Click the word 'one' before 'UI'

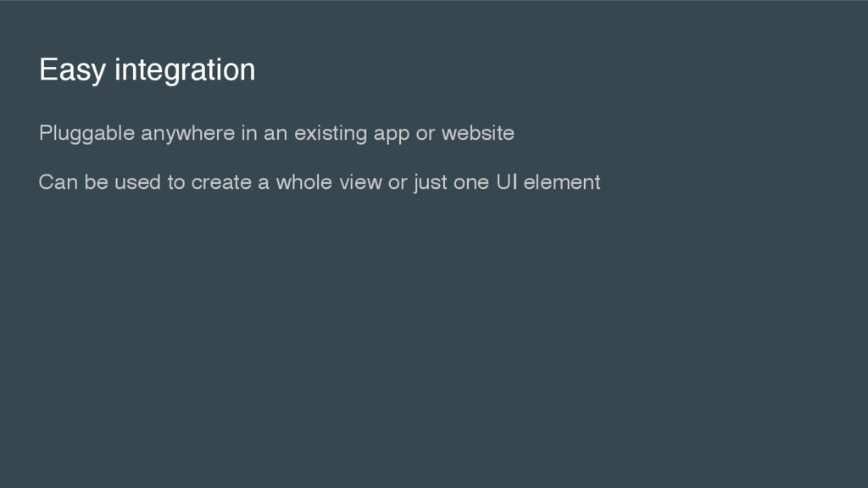pyautogui.click(x=471, y=184)
